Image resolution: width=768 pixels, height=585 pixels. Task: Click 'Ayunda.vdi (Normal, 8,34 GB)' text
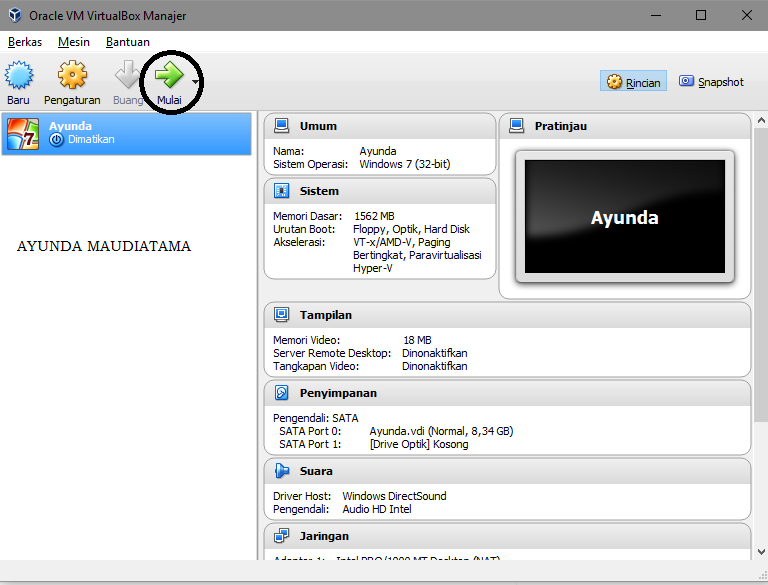coord(441,431)
